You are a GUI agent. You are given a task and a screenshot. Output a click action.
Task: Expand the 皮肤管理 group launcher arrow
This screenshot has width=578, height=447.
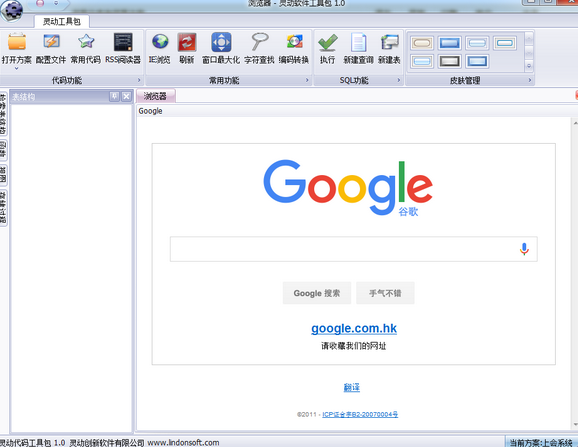point(530,80)
